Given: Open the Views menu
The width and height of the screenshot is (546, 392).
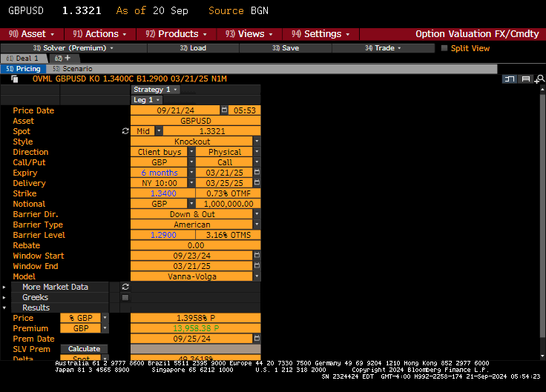Looking at the screenshot, I should tap(249, 34).
